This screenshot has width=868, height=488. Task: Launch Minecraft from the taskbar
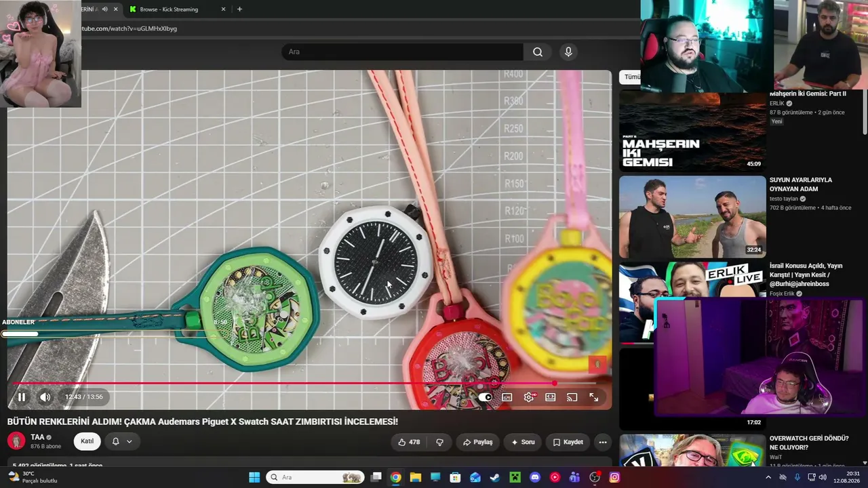[x=515, y=477]
